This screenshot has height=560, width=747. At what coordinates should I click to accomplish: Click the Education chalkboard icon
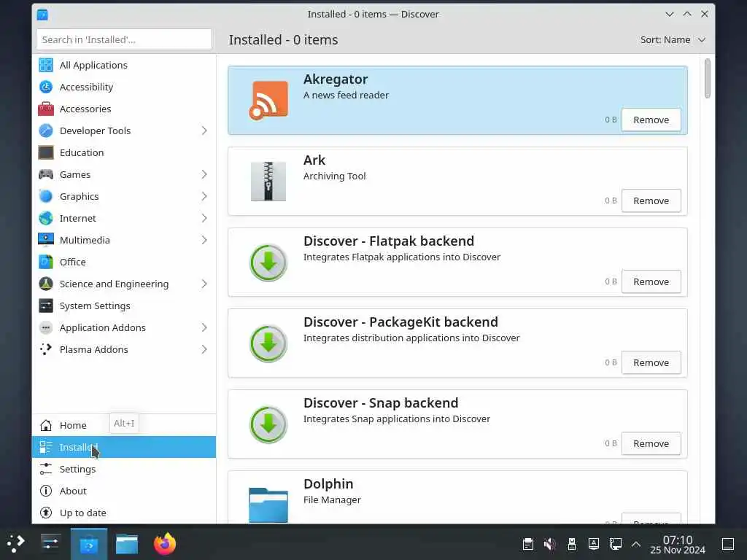(46, 152)
